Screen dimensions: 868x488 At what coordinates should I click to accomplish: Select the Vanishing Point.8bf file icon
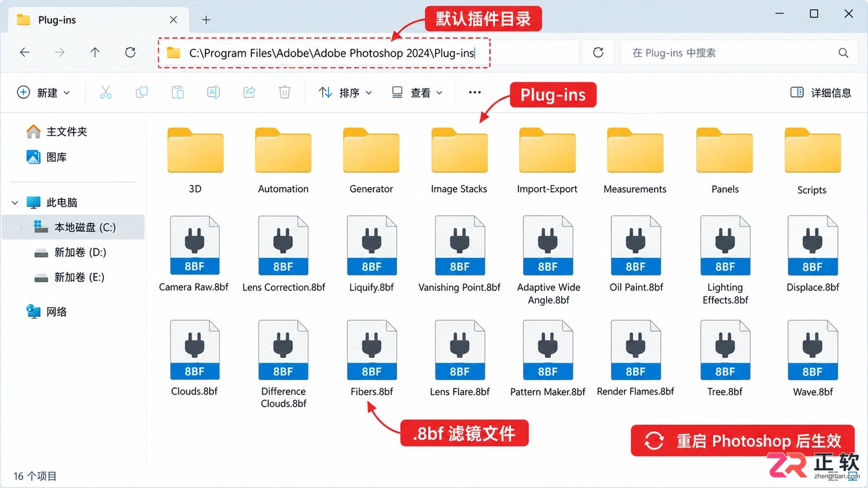coord(459,246)
